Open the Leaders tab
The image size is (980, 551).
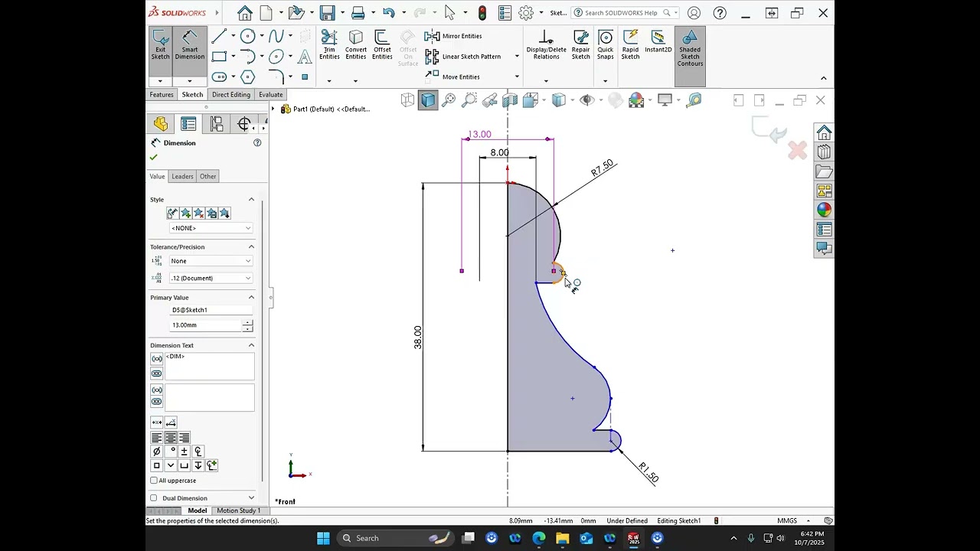[182, 176]
